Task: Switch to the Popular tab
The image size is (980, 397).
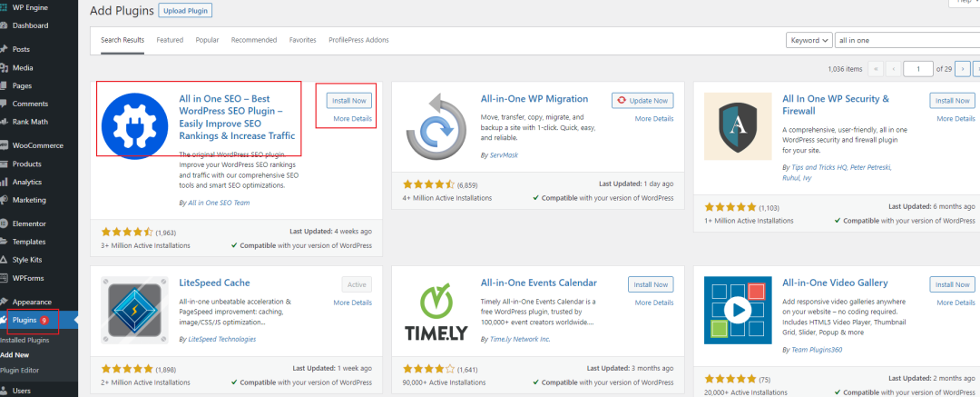Action: point(207,40)
